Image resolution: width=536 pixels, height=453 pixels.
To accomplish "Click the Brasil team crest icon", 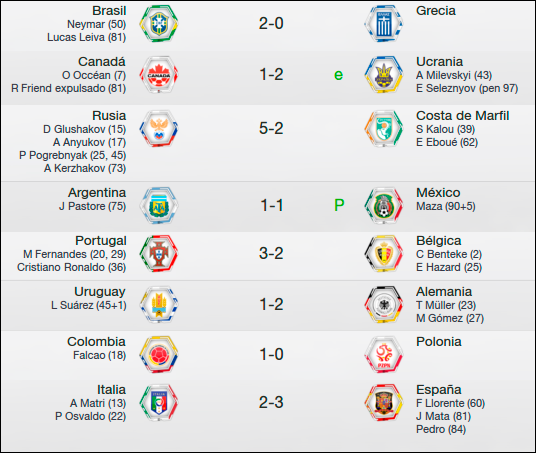I will pos(159,24).
